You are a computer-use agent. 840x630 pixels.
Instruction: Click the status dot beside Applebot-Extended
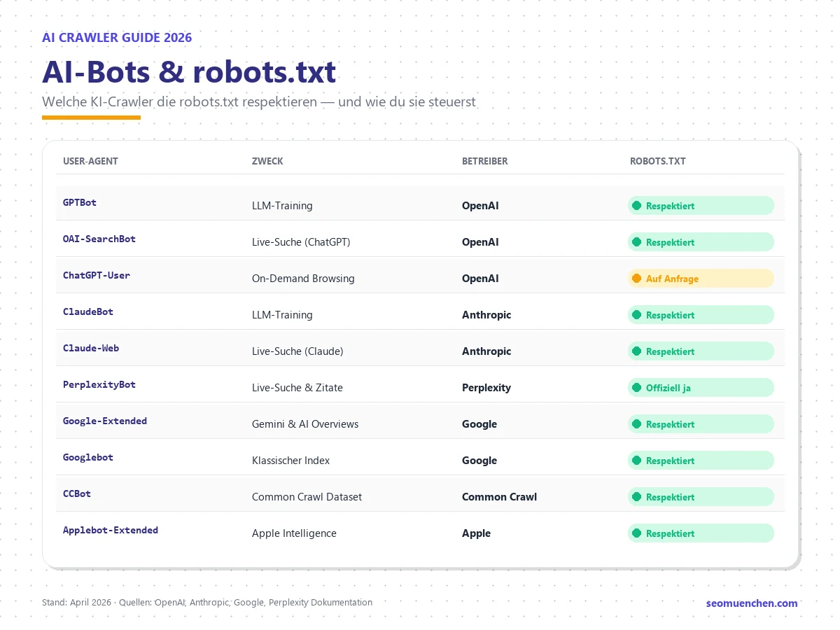[x=637, y=533]
